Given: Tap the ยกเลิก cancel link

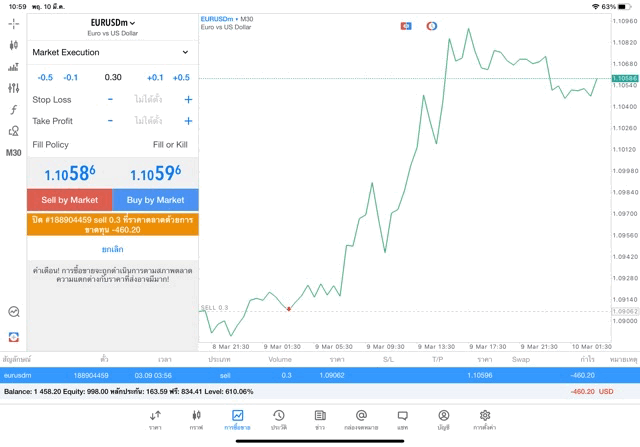Looking at the screenshot, I should [113, 249].
